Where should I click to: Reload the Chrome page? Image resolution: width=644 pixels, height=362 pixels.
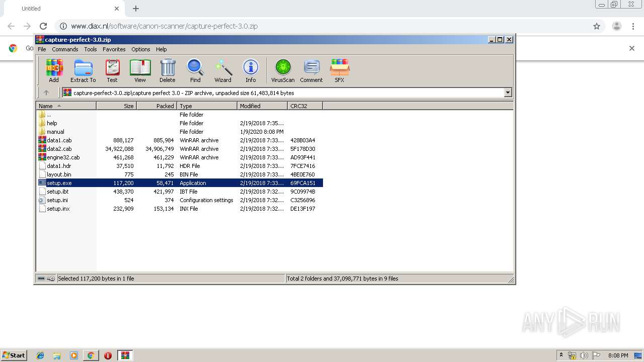click(43, 26)
